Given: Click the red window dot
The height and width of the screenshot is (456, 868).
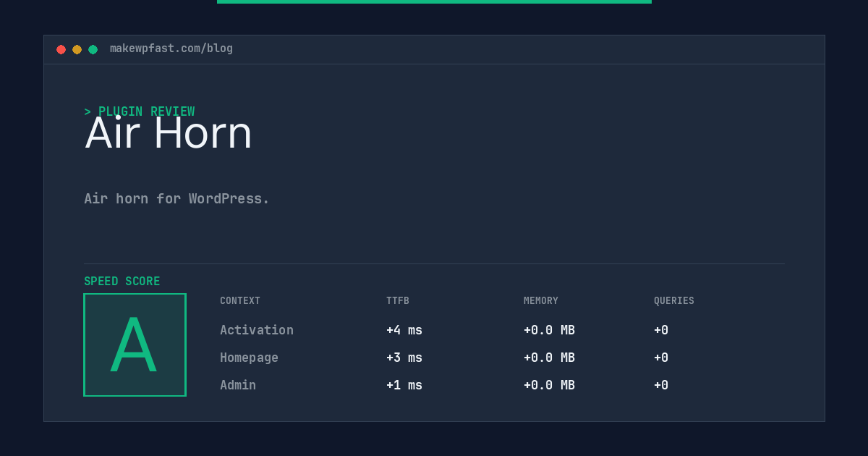Looking at the screenshot, I should click(61, 49).
